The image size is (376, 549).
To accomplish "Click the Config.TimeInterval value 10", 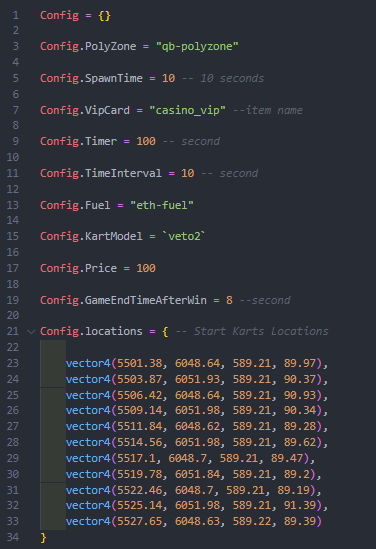I will tap(188, 173).
